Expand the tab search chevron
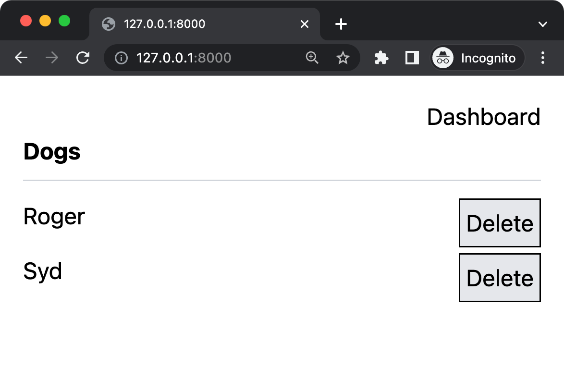Screen dimensions: 564x392 pos(543,24)
